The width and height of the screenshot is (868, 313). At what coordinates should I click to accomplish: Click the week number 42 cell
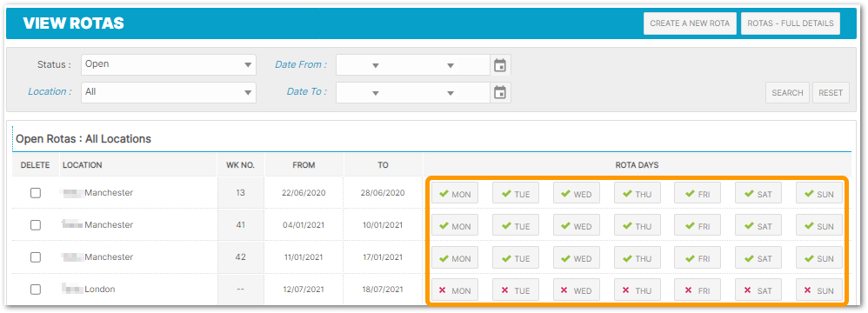click(240, 257)
